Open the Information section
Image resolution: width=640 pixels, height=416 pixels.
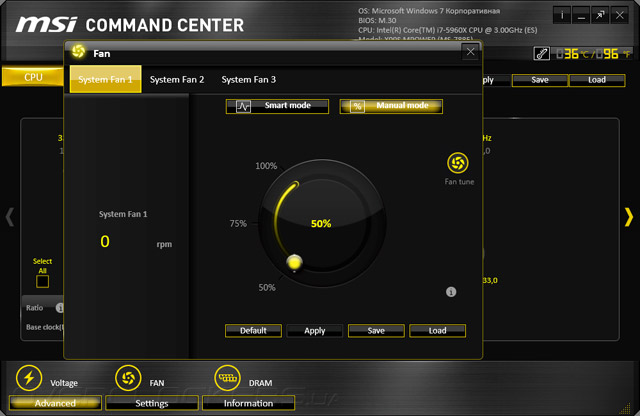coord(248,403)
